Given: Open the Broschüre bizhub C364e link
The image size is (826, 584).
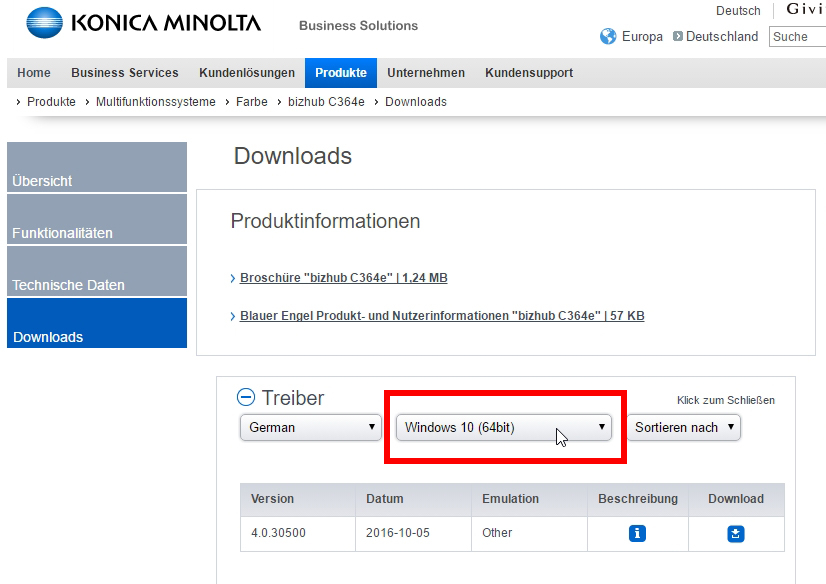Looking at the screenshot, I should point(343,278).
